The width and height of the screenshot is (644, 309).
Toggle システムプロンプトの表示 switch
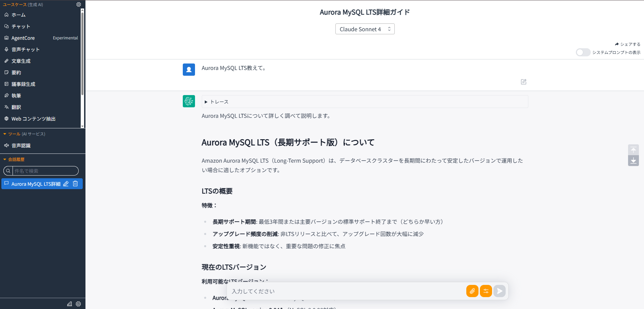point(583,52)
